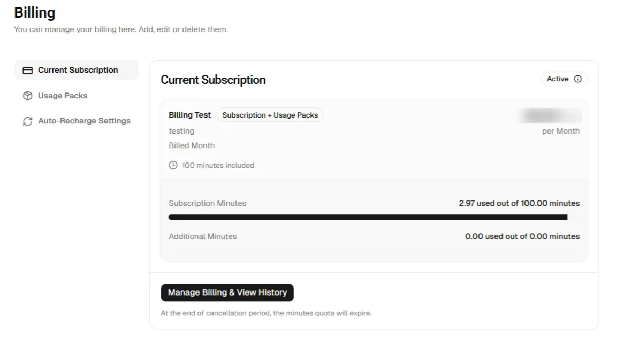624x364 pixels.
Task: Open the Current Subscription sidebar tab
Action: pos(77,71)
